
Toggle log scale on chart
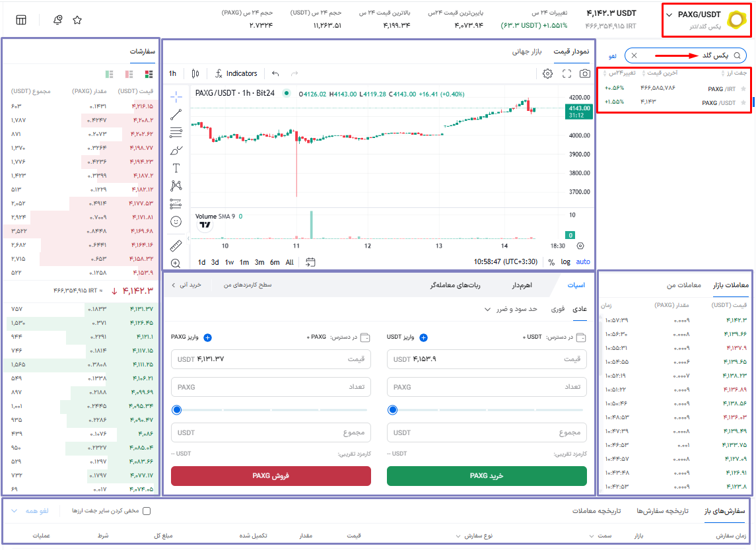(x=566, y=261)
